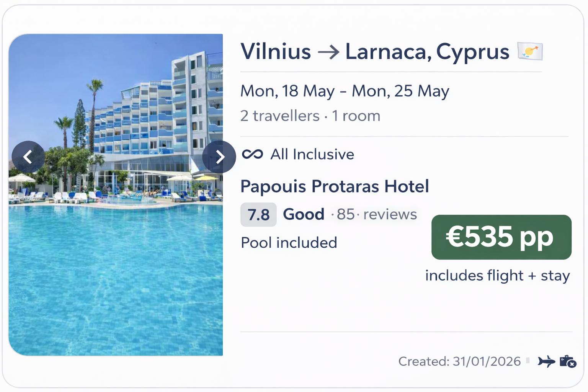Select the €535 pp price button

(x=501, y=237)
